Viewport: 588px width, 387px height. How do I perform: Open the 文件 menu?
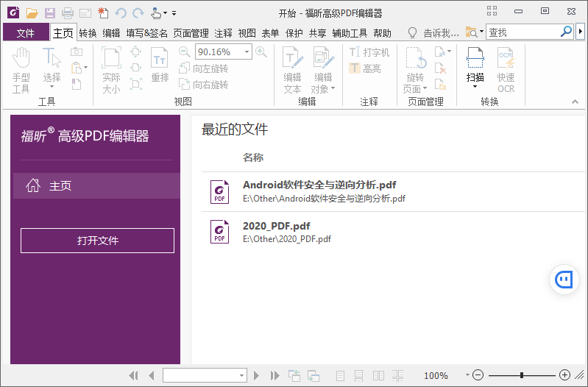click(26, 32)
